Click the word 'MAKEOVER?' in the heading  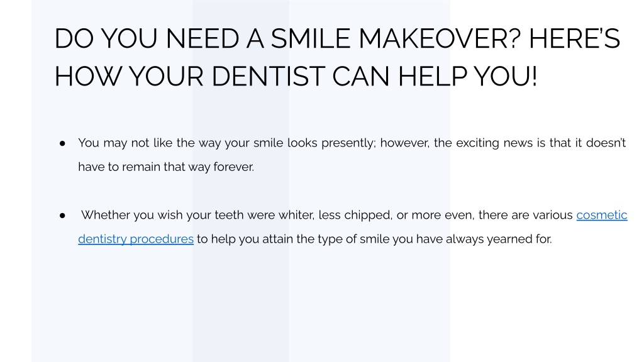pyautogui.click(x=440, y=39)
